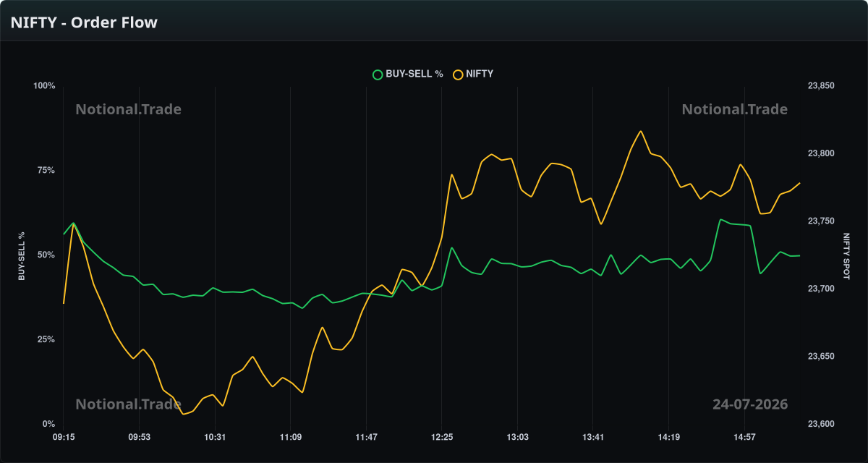Click the 12:25 time axis label
Screen dimensions: 868x463
pos(441,437)
